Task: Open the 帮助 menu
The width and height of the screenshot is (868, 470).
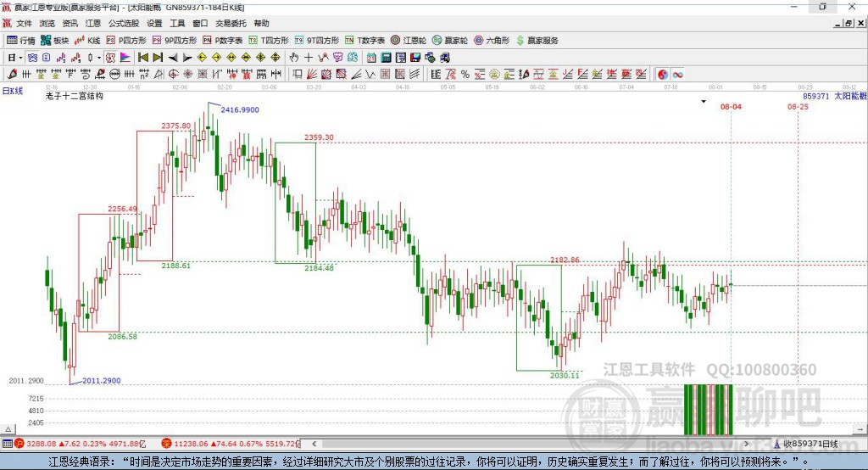Action: click(x=261, y=23)
